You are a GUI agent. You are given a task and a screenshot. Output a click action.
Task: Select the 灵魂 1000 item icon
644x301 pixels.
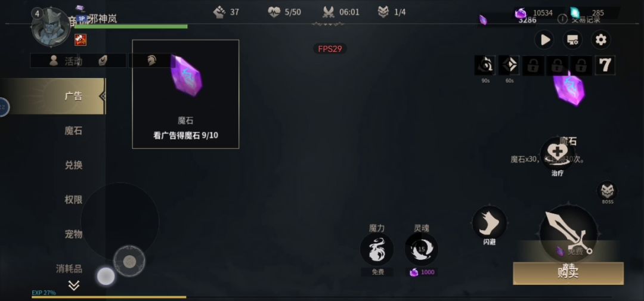[422, 249]
